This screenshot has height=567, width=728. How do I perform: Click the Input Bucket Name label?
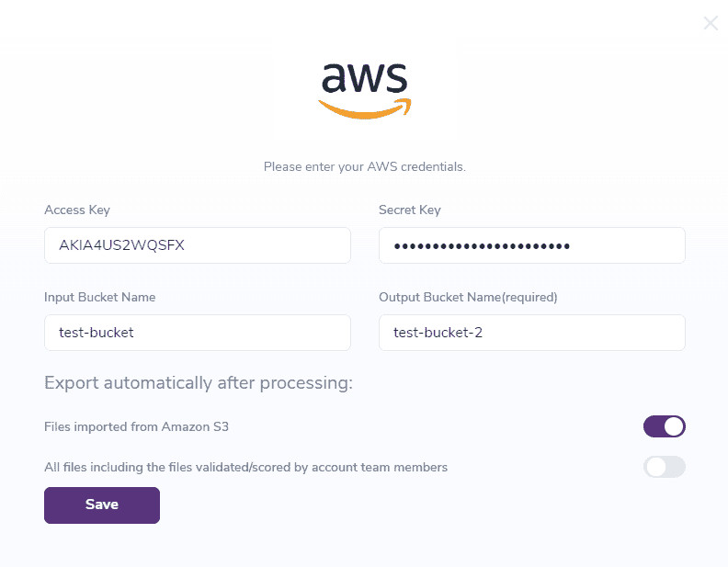[100, 297]
